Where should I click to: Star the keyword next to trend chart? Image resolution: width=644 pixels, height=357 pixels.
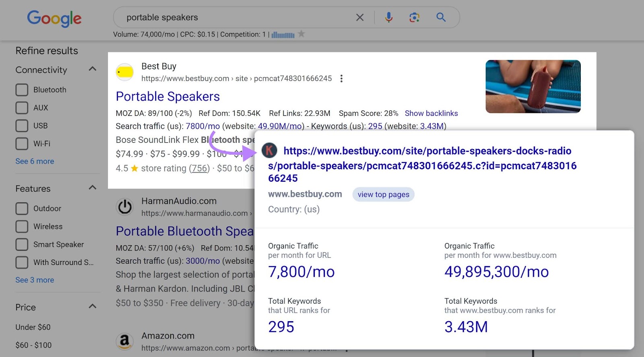click(x=301, y=34)
